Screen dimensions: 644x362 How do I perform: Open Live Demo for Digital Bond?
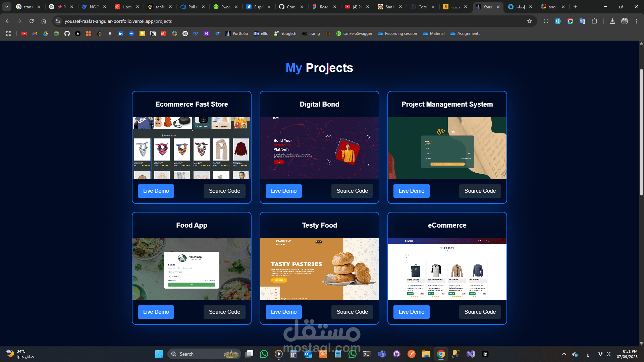click(284, 191)
